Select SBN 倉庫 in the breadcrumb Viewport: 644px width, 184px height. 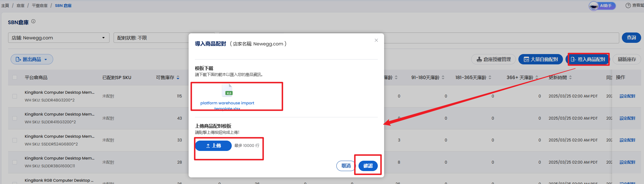point(63,5)
